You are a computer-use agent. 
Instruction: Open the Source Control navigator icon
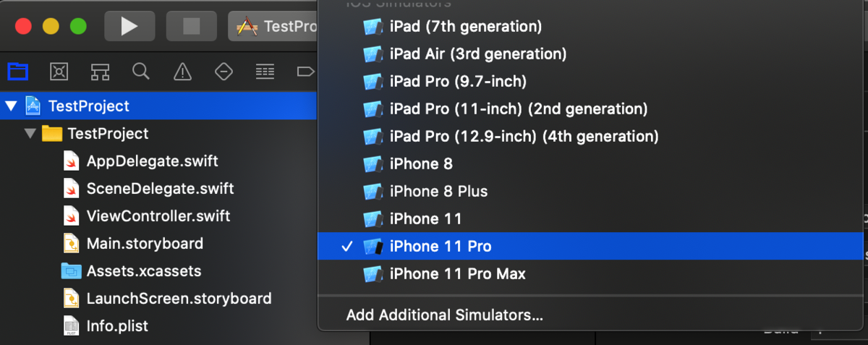point(59,71)
